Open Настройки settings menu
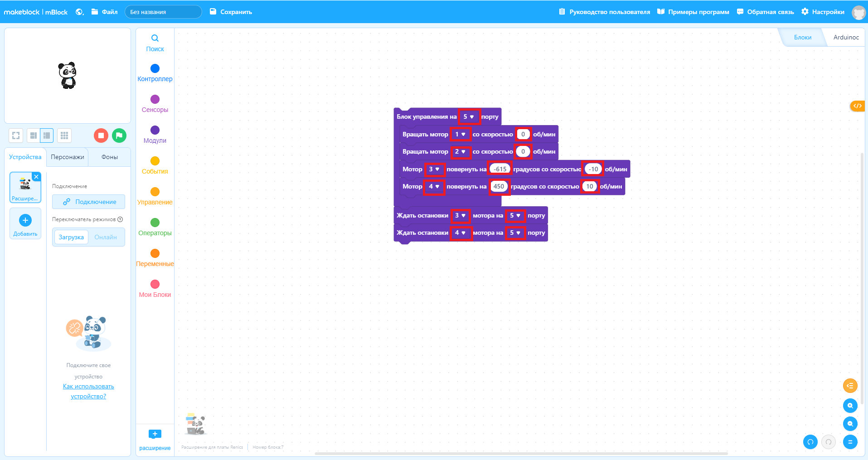Screen dimensions: 868x460 click(x=823, y=12)
